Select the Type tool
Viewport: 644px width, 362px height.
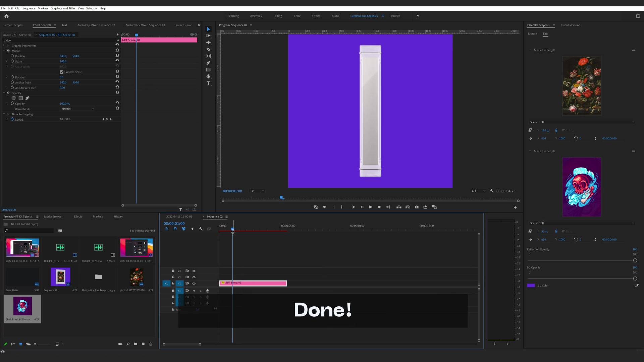[x=208, y=83]
